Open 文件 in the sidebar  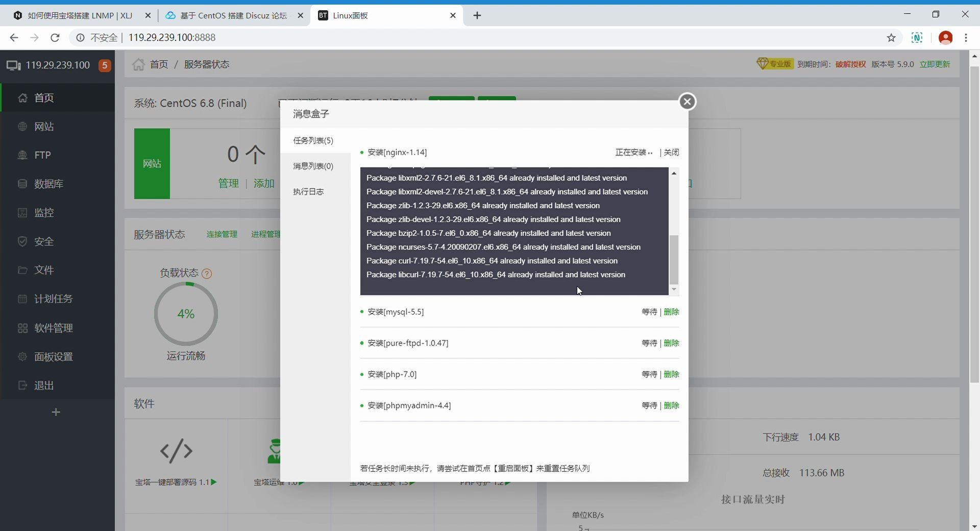pyautogui.click(x=57, y=270)
